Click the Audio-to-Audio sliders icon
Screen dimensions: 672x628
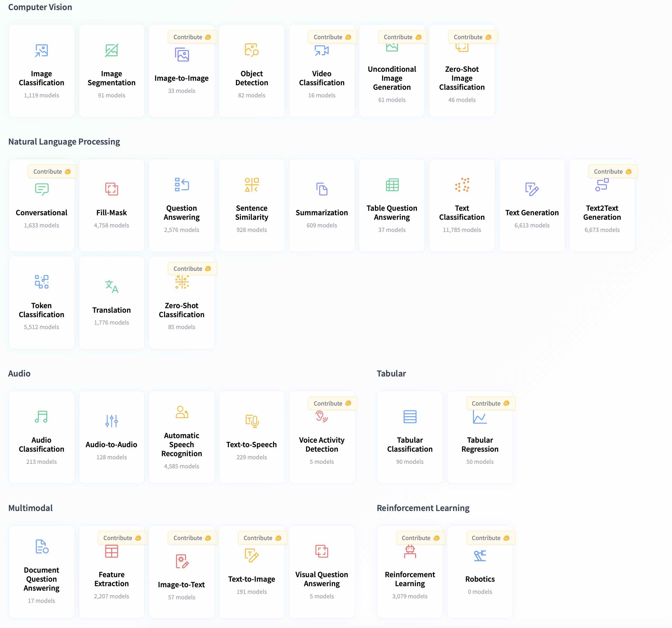(112, 421)
